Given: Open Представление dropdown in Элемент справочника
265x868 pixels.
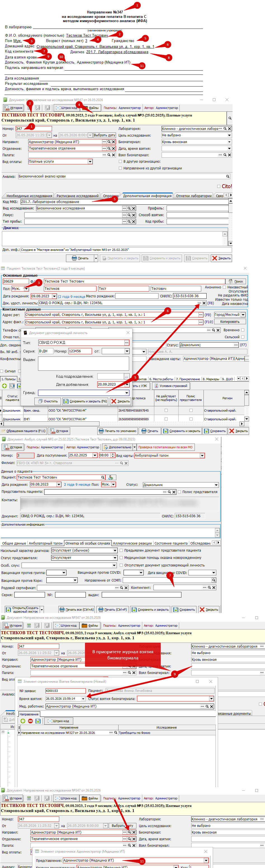Looking at the screenshot, I should tap(206, 860).
